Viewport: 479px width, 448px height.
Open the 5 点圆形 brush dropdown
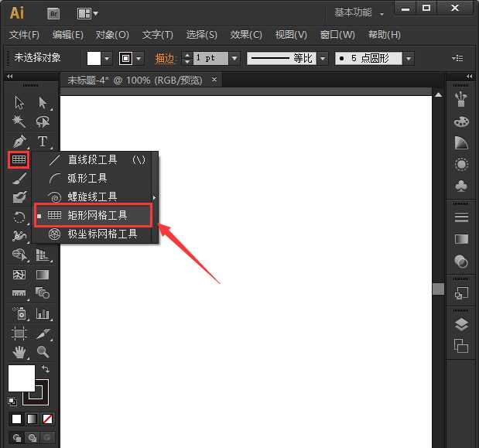point(407,59)
